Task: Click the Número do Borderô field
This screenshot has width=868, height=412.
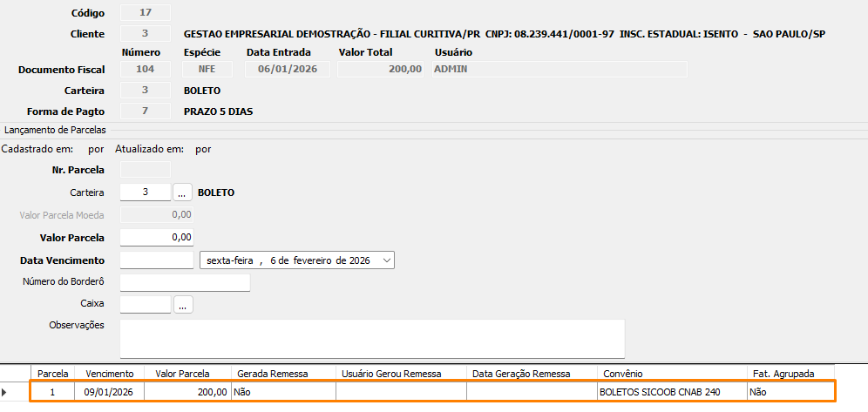Action: (185, 282)
